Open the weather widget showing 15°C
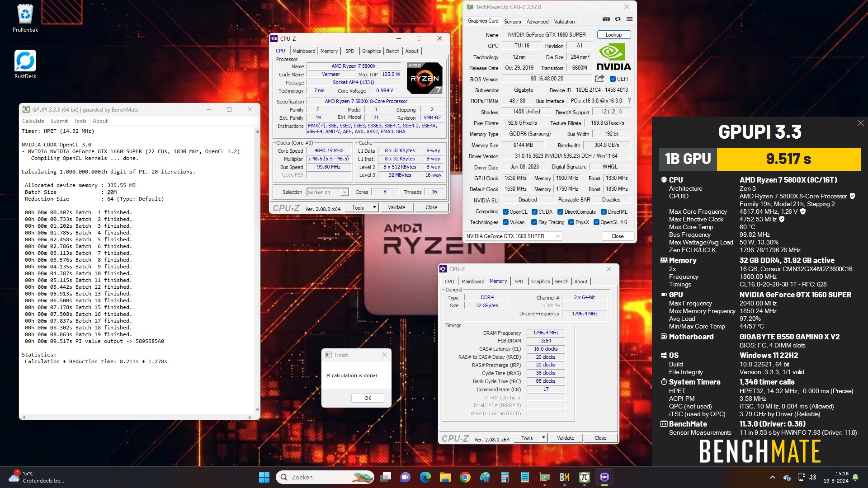868x488 pixels. (x=36, y=477)
